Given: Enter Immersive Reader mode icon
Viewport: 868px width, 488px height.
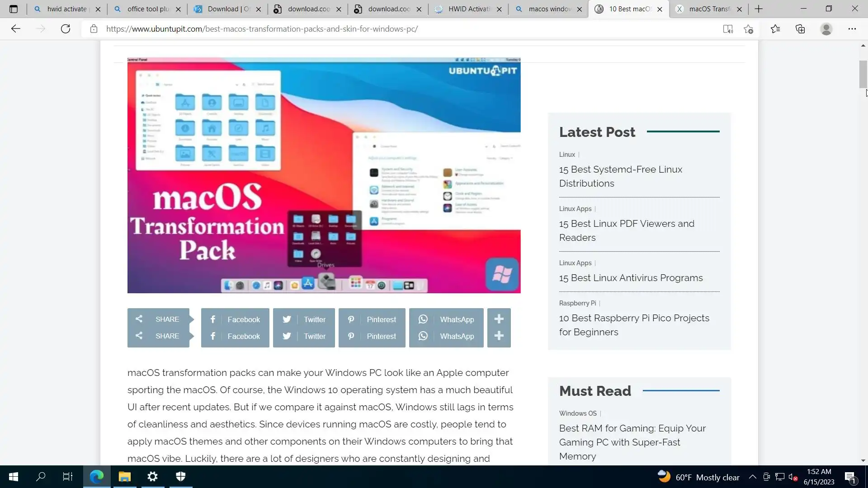Looking at the screenshot, I should click(x=727, y=29).
